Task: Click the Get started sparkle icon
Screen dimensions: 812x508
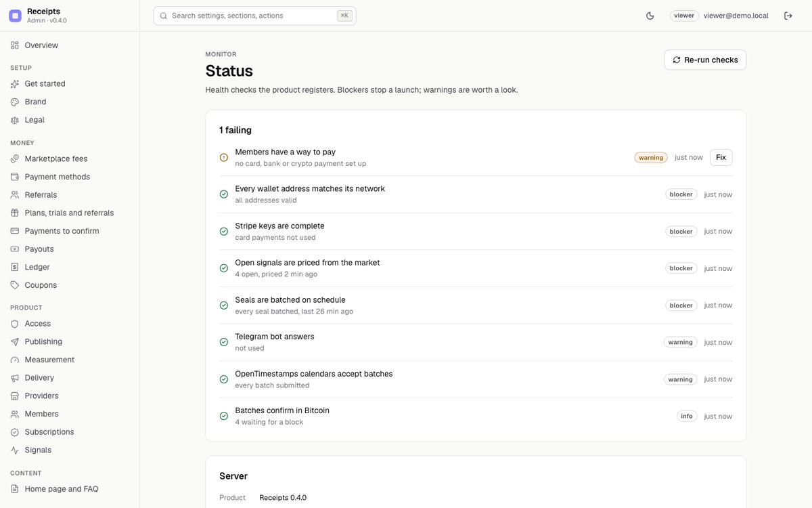Action: coord(15,84)
